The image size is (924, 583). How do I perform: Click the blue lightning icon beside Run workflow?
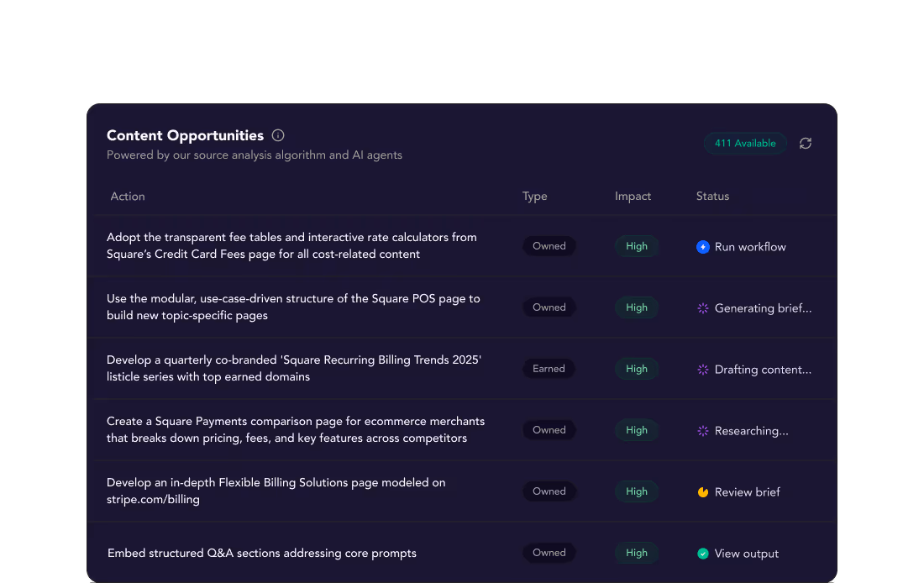pos(702,246)
